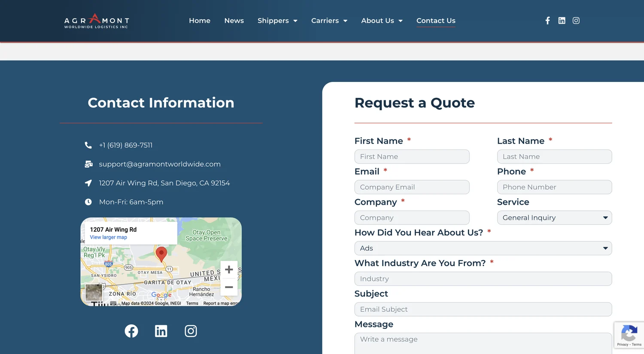
Task: Expand the Shippers dropdown menu
Action: tap(277, 21)
